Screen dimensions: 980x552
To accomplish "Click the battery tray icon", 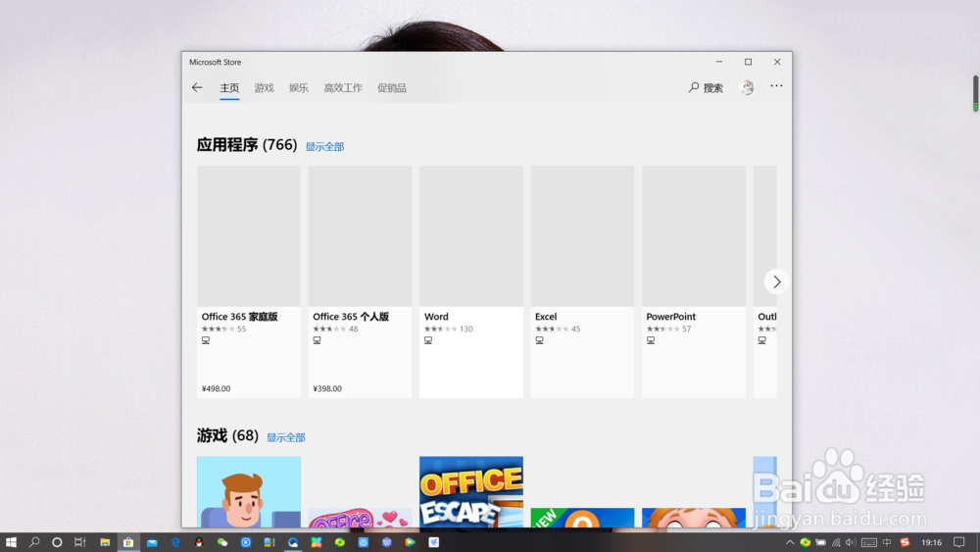I will click(820, 542).
